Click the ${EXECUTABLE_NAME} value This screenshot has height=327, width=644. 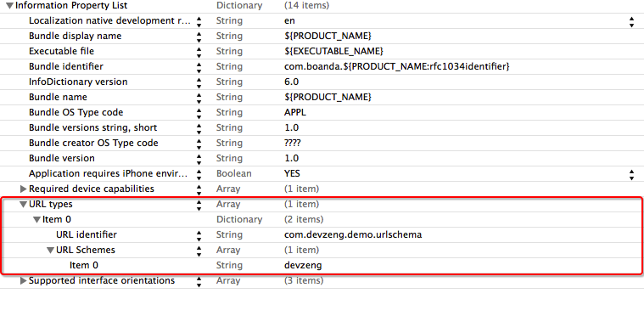333,51
